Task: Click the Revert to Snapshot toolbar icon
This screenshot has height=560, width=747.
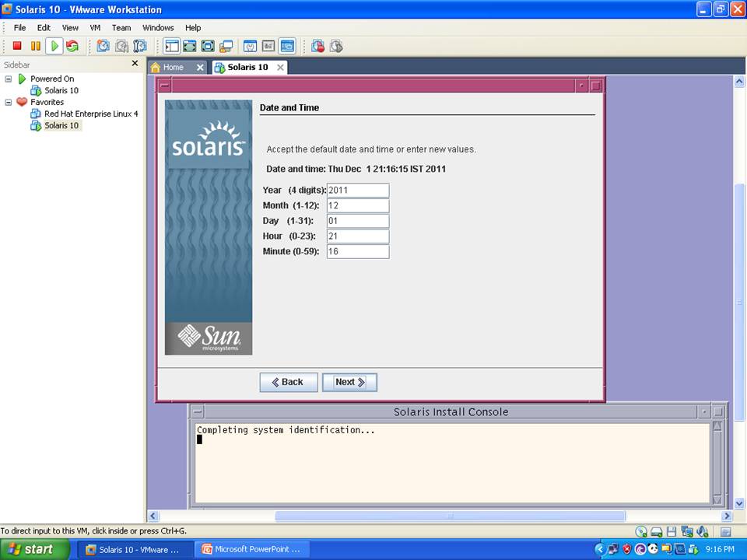Action: 121,46
